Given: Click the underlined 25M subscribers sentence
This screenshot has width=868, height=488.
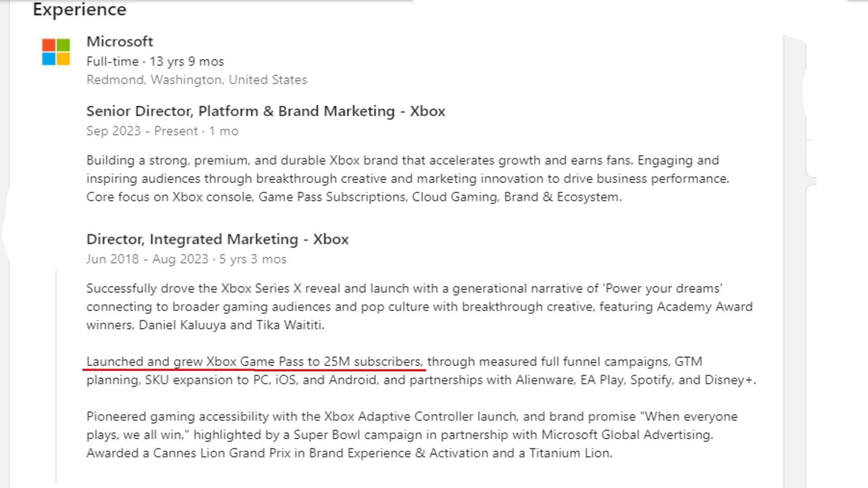Looking at the screenshot, I should pyautogui.click(x=255, y=361).
